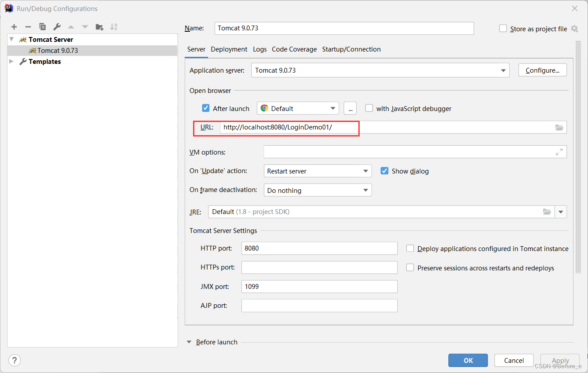Click the Name input field

point(344,28)
